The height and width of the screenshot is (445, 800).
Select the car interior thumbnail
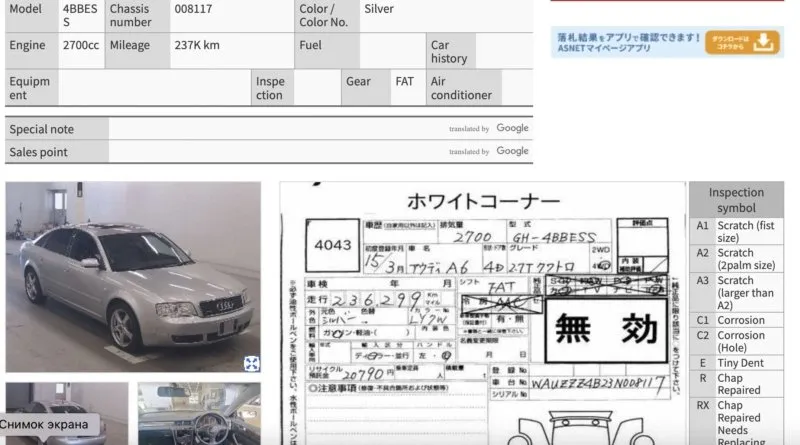coord(199,413)
